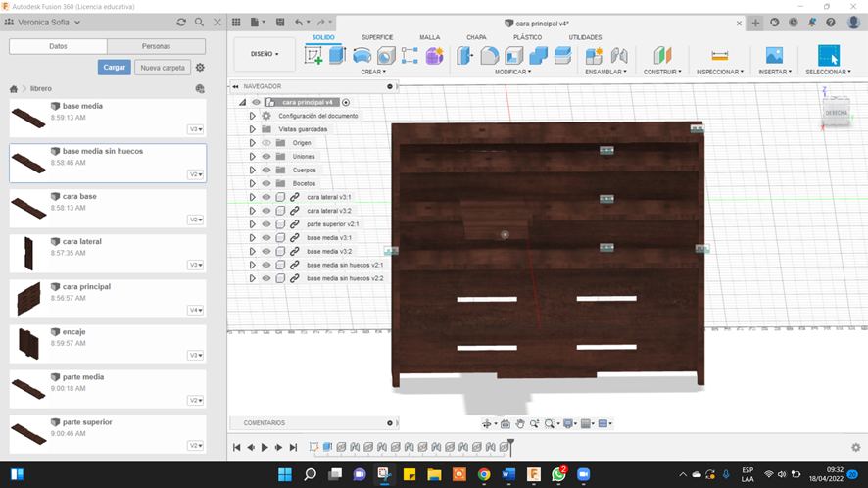Undo the last action
Screen dimensions: 868x488
[x=299, y=23]
